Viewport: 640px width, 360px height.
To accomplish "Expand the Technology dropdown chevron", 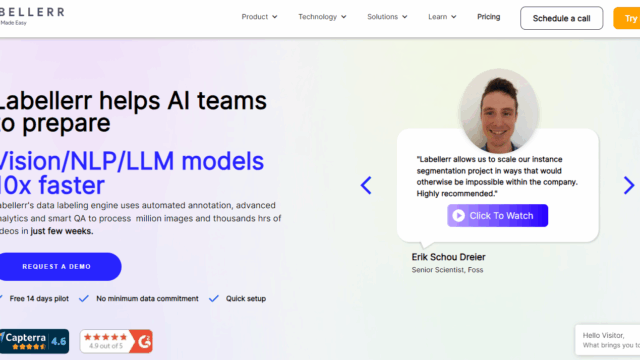I will tap(344, 17).
